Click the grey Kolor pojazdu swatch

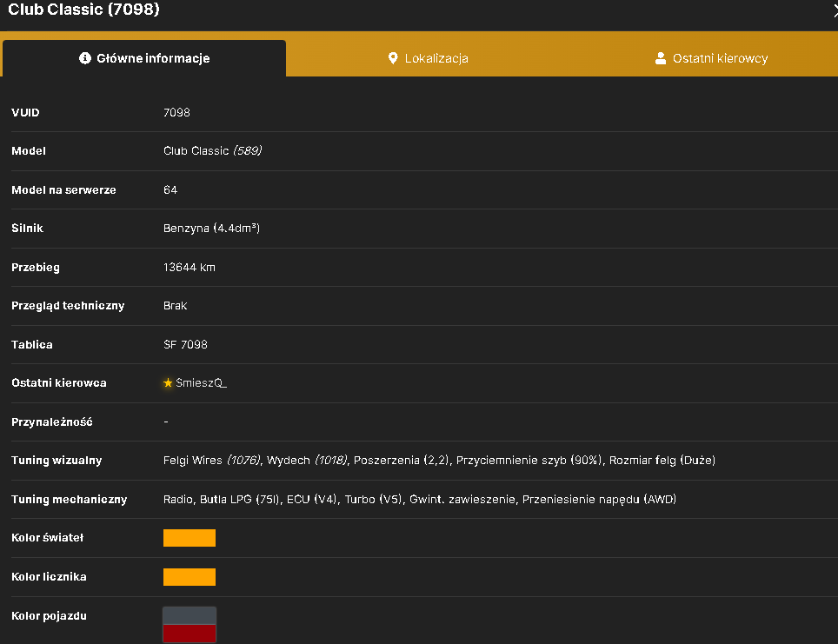[x=190, y=615]
